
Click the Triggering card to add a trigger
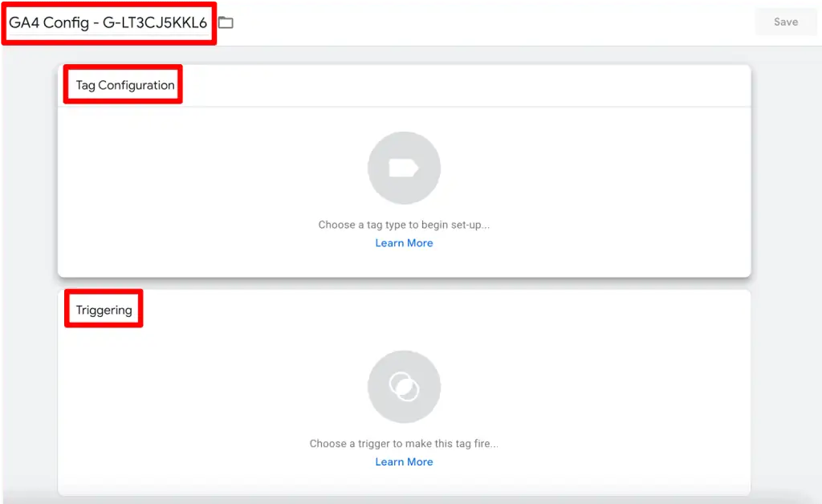(404, 401)
